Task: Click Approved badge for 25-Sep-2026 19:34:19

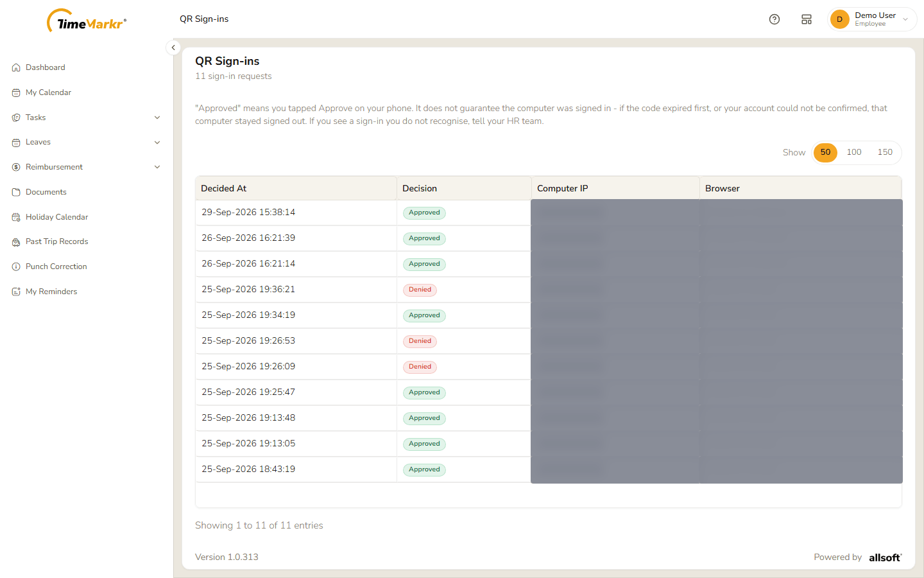Action: 424,315
